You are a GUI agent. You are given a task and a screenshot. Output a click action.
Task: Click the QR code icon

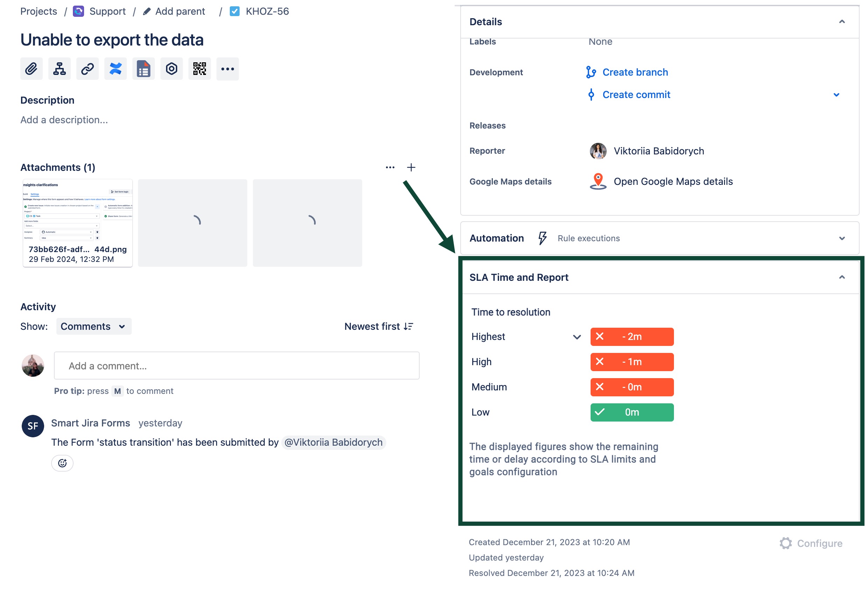click(x=199, y=69)
